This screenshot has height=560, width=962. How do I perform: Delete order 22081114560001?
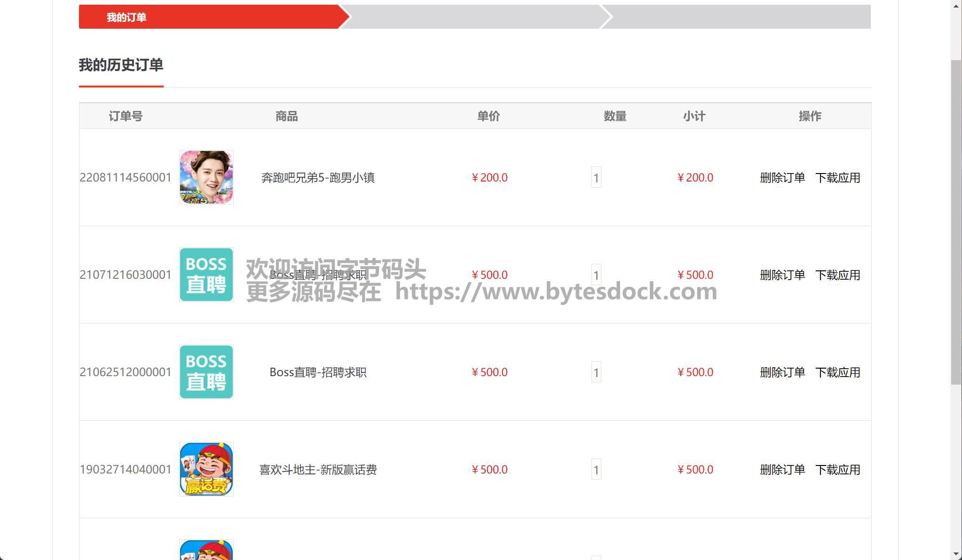(x=782, y=178)
